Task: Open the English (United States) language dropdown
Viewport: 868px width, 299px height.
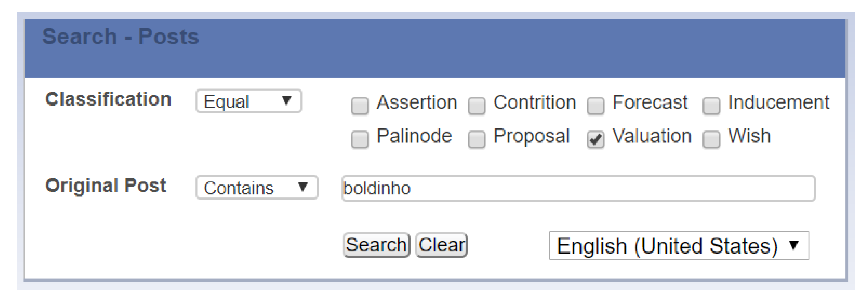Action: point(679,246)
